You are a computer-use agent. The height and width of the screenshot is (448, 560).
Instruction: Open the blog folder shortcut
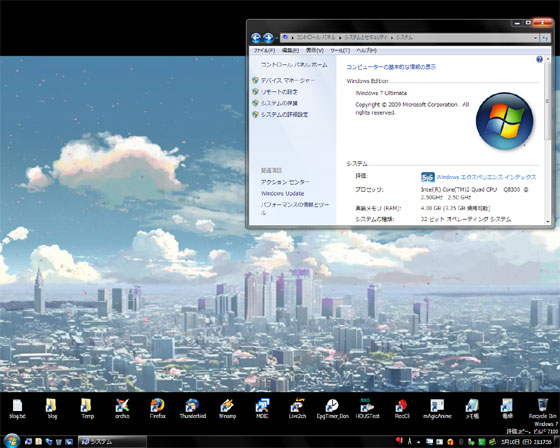(x=52, y=409)
